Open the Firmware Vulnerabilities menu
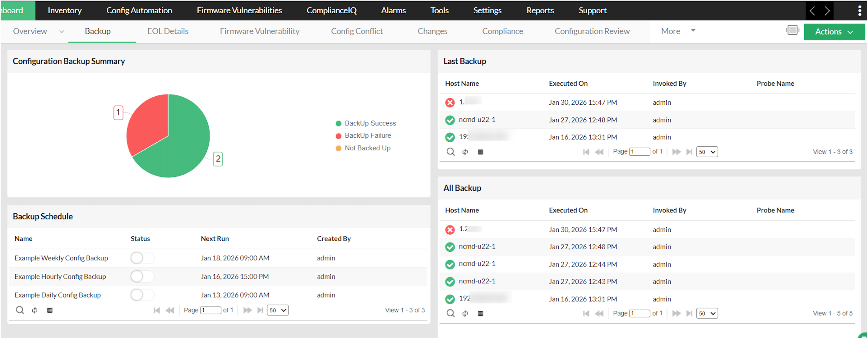 239,11
